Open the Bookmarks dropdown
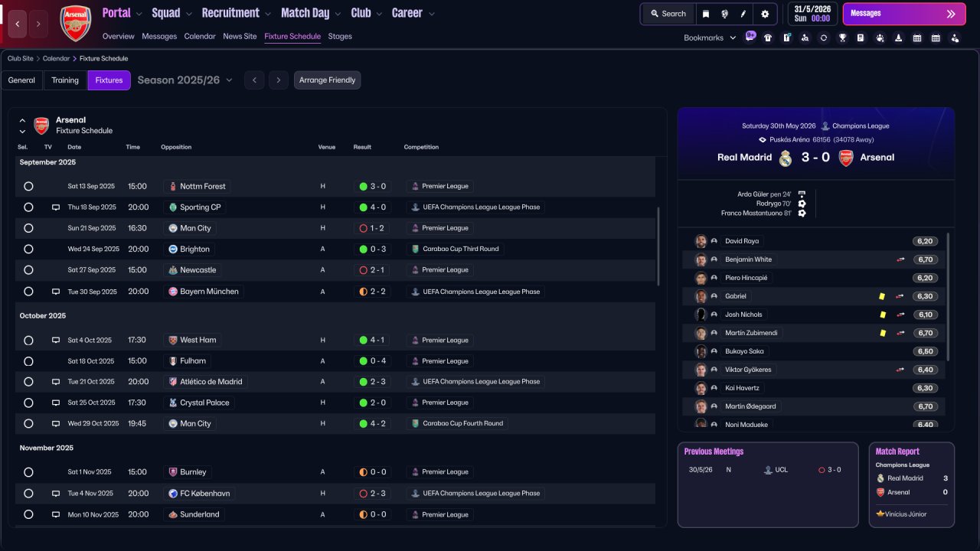The image size is (980, 551). click(710, 37)
